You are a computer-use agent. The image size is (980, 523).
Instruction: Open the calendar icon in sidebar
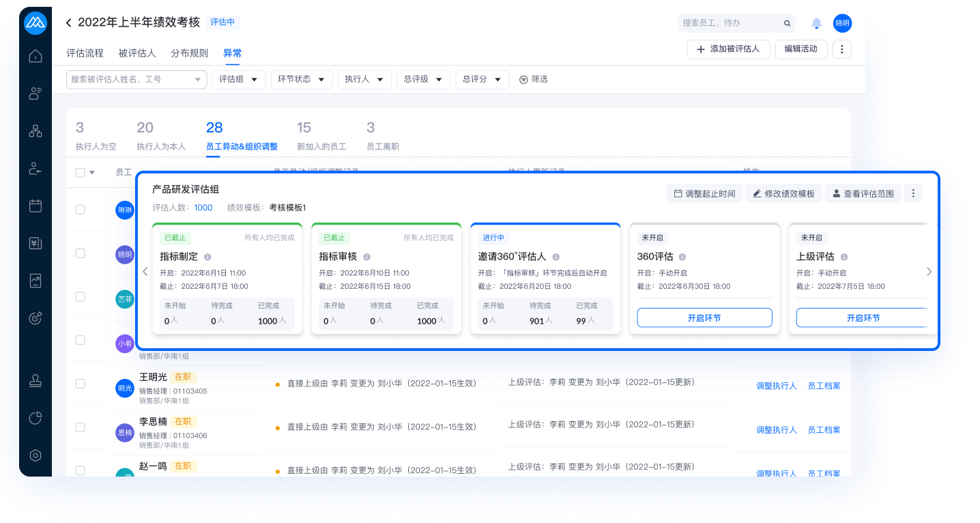[35, 206]
